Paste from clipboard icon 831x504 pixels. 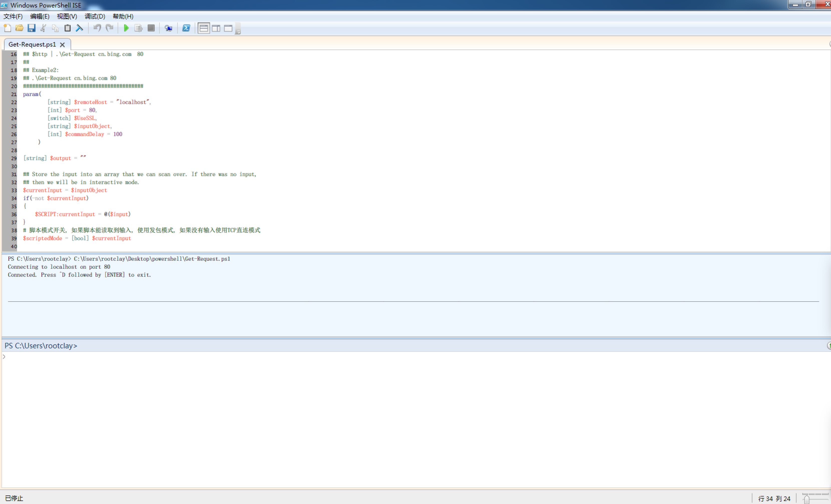[67, 28]
